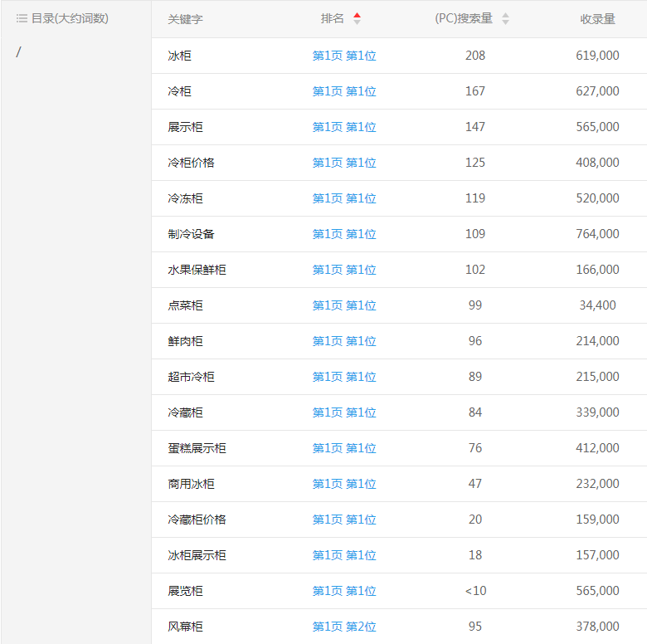The image size is (647, 644).
Task: Open ranking link for 超市冷柜
Action: 344,377
